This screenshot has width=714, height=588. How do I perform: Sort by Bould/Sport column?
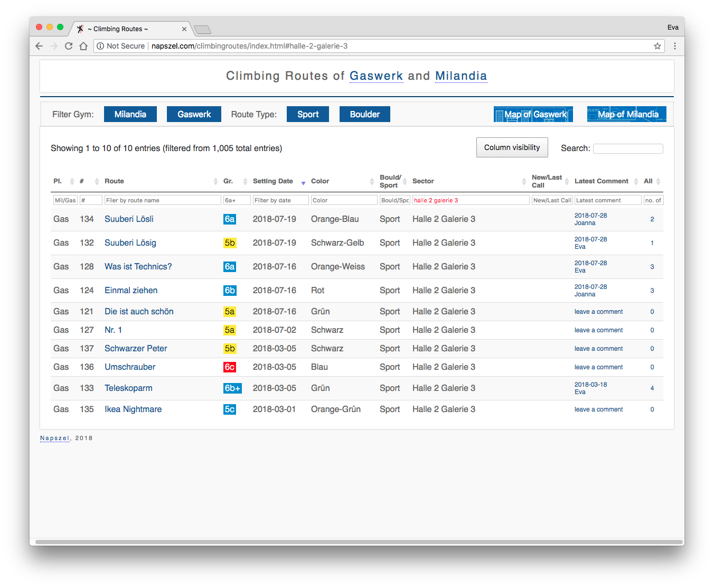tap(393, 181)
